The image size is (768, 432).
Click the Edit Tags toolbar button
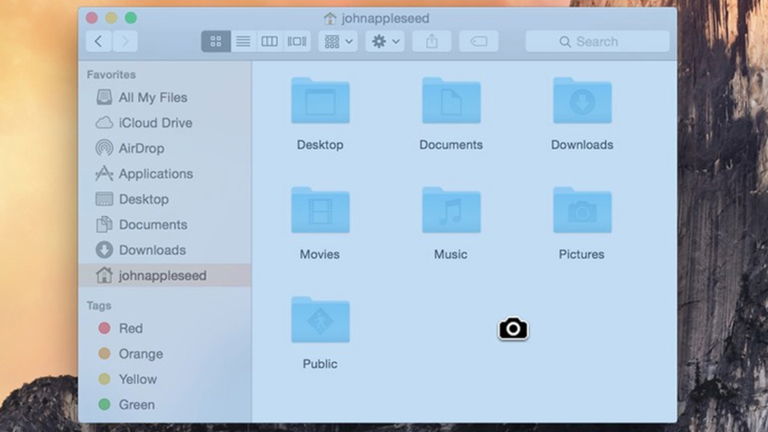(479, 42)
